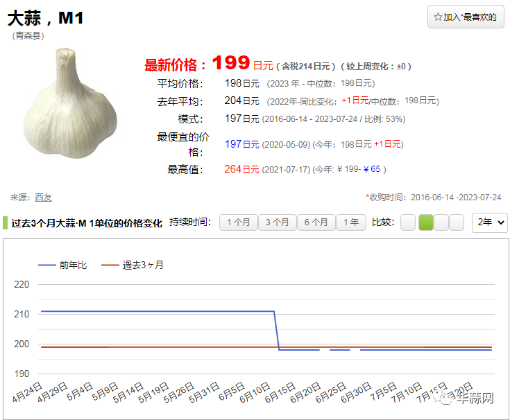Toggle the green highlighted compare box
Image resolution: width=510 pixels, height=420 pixels.
click(425, 222)
